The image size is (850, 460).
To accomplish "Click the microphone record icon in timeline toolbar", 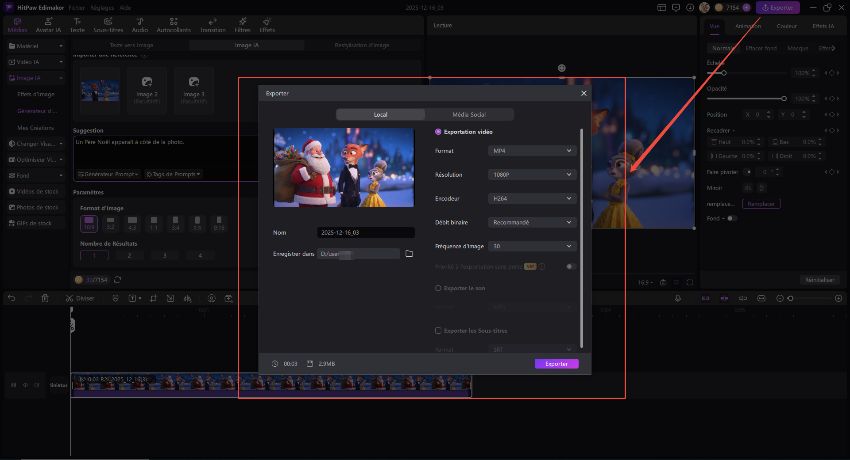I will (x=678, y=298).
